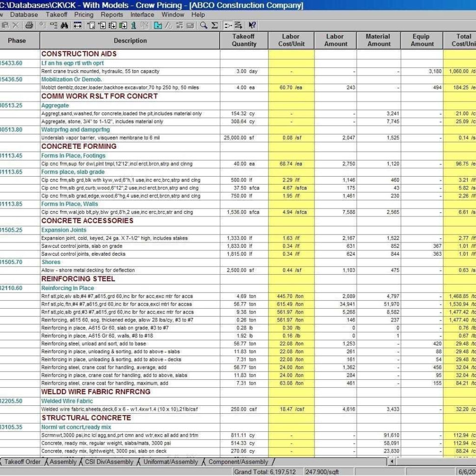The height and width of the screenshot is (476, 476).
Task: Click the paste special toolbar icon
Action: [43, 25]
